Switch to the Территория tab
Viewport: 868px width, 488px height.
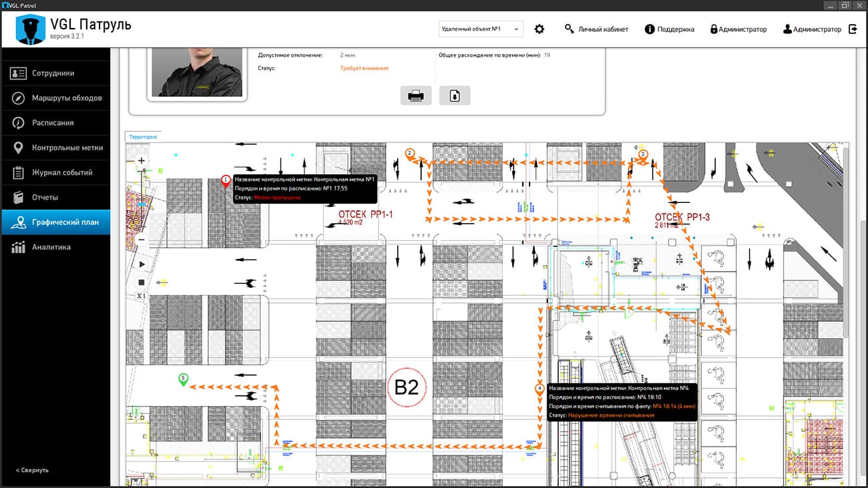point(143,137)
